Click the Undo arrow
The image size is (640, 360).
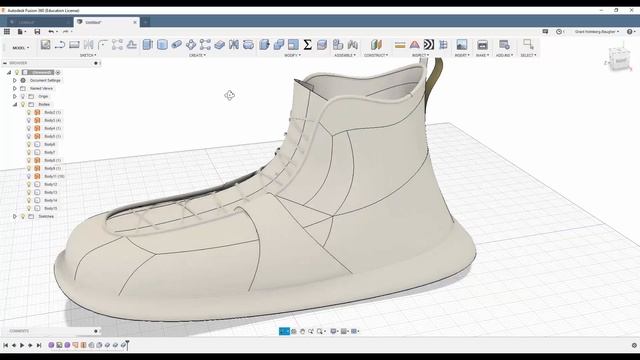click(x=51, y=31)
